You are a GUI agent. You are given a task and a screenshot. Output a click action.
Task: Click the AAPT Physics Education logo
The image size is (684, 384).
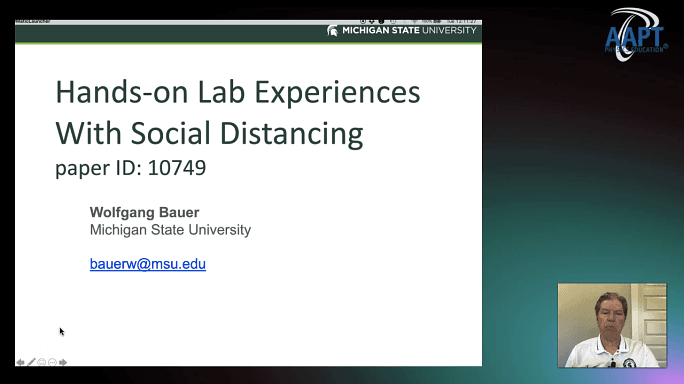(636, 35)
